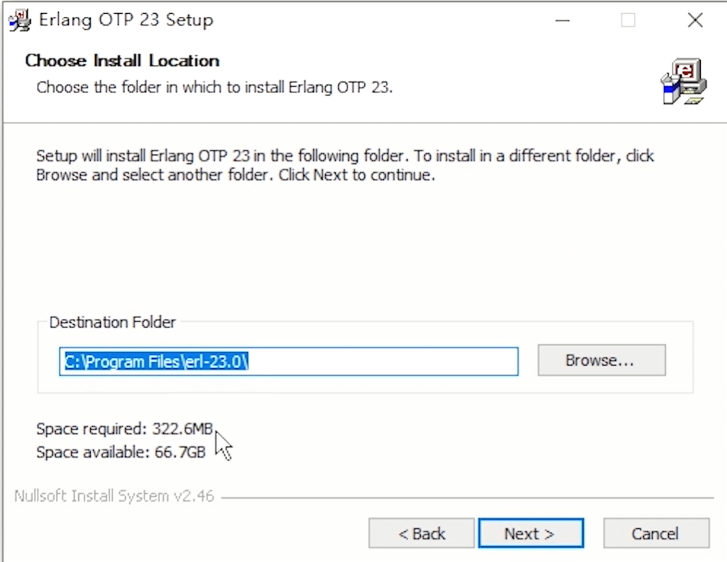
Task: Click the Erlang setup icon in title bar
Action: (19, 20)
